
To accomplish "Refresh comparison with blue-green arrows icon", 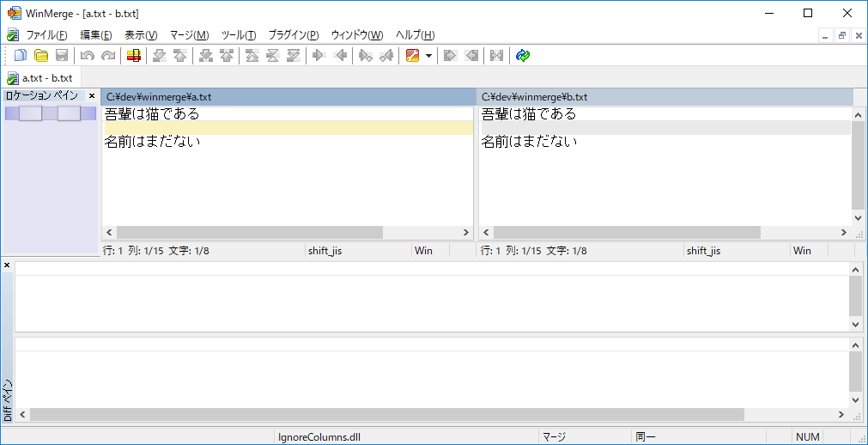I will pos(523,56).
